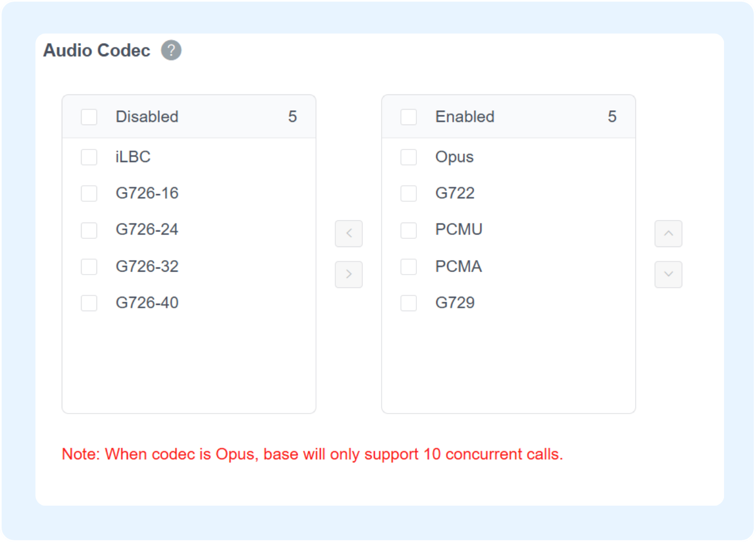Select the G726-40 checkbox
The height and width of the screenshot is (542, 756).
[89, 303]
